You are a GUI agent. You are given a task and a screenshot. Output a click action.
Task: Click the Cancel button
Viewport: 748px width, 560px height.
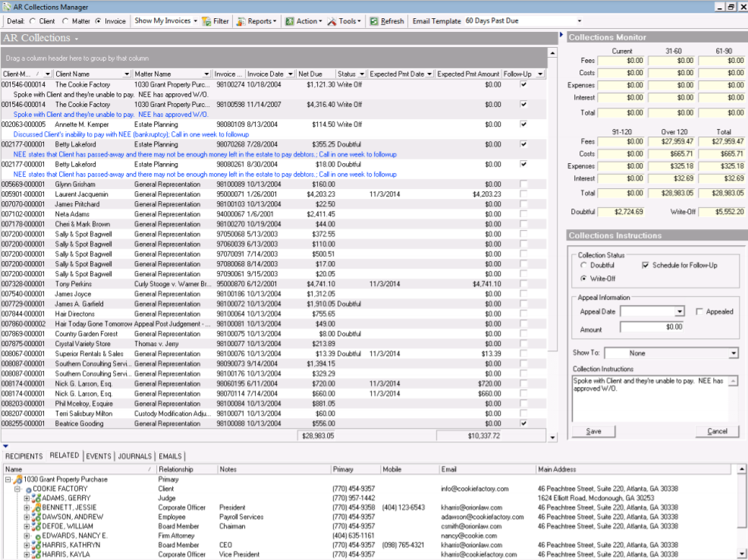[717, 431]
